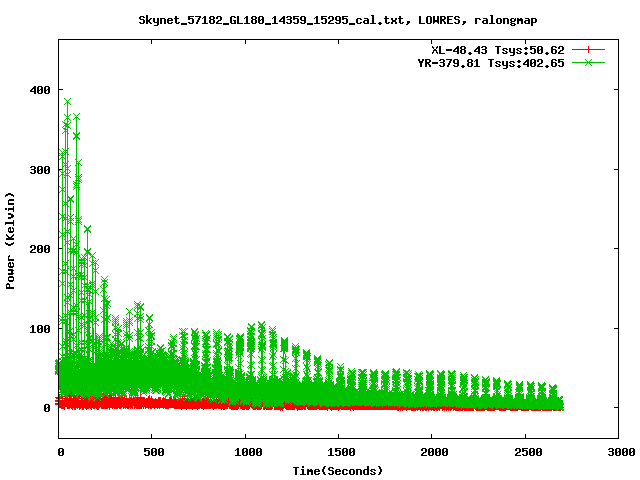The image size is (640, 480).
Task: Click the x-axis tick label 0
Action: click(61, 452)
